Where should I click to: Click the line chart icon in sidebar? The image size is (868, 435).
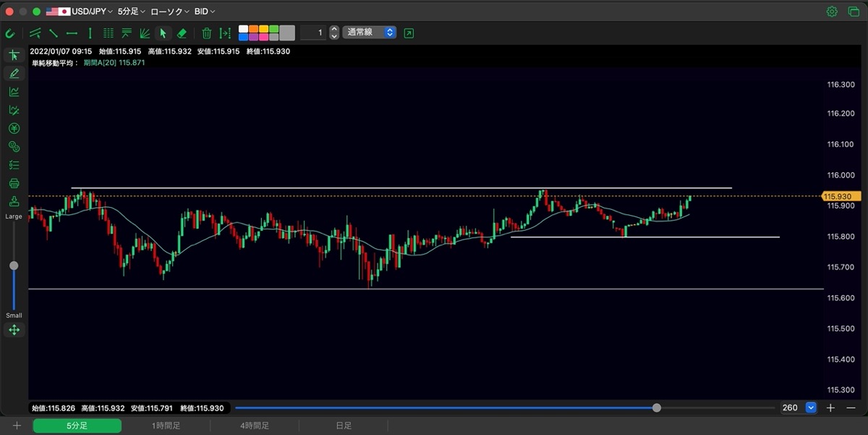pyautogui.click(x=14, y=92)
